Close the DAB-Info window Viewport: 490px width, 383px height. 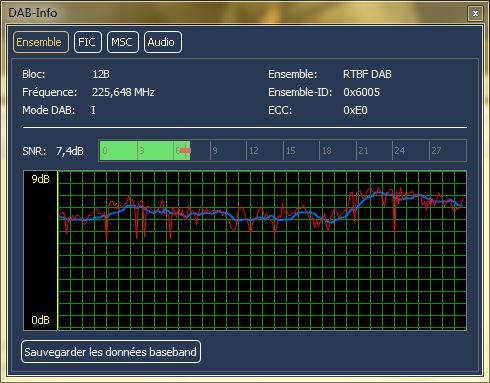pyautogui.click(x=475, y=13)
